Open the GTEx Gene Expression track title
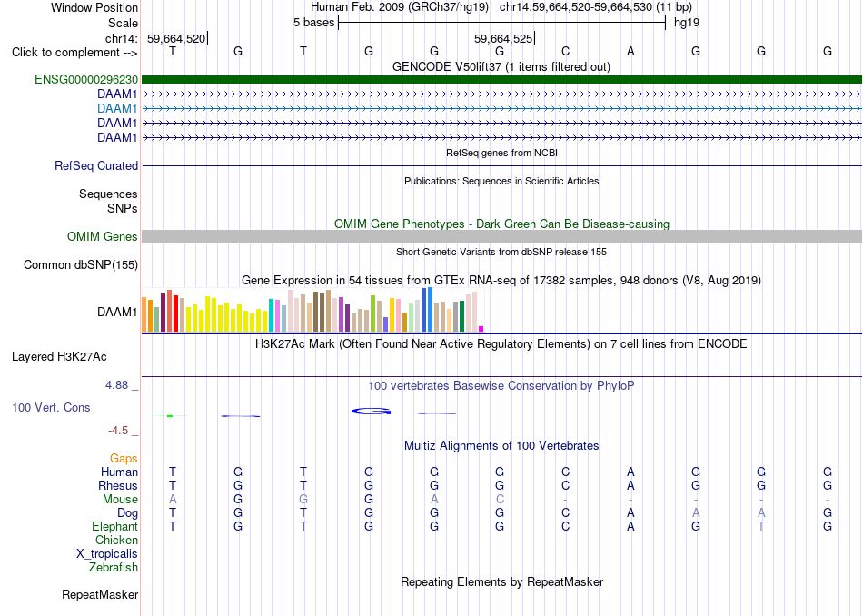This screenshot has width=863, height=616. coord(501,280)
